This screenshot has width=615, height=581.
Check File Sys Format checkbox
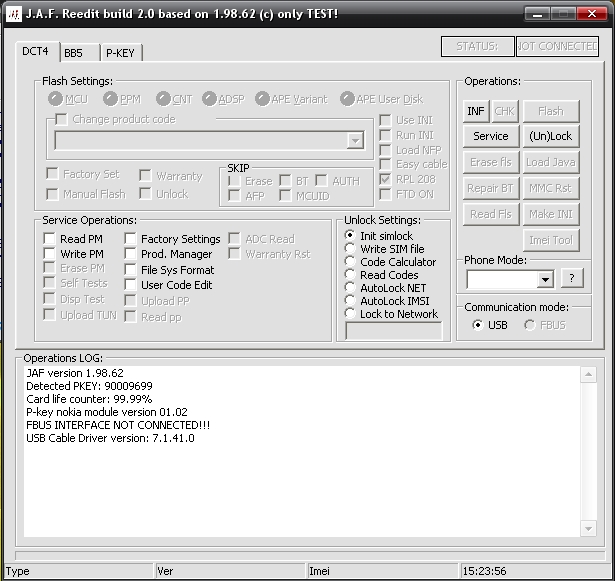130,270
